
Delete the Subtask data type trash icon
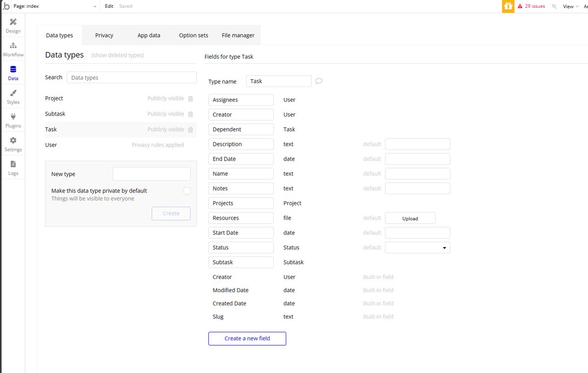(x=191, y=114)
